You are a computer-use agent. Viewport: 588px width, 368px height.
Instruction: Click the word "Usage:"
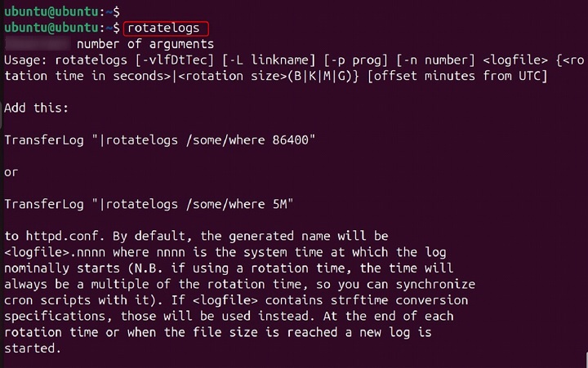pyautogui.click(x=25, y=60)
